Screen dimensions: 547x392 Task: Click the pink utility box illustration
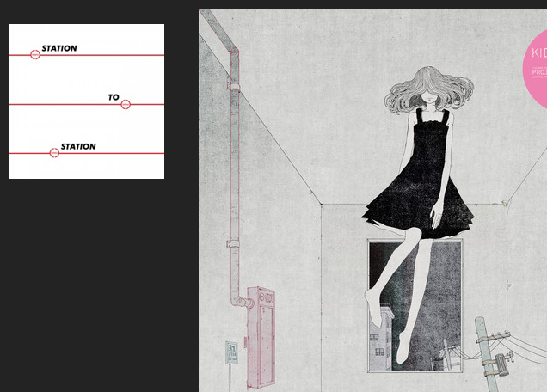pyautogui.click(x=261, y=337)
